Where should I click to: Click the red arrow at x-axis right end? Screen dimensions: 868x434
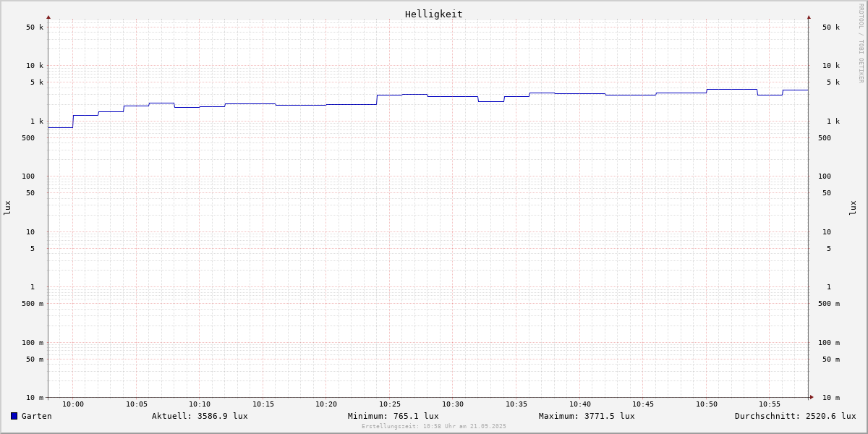coord(812,397)
